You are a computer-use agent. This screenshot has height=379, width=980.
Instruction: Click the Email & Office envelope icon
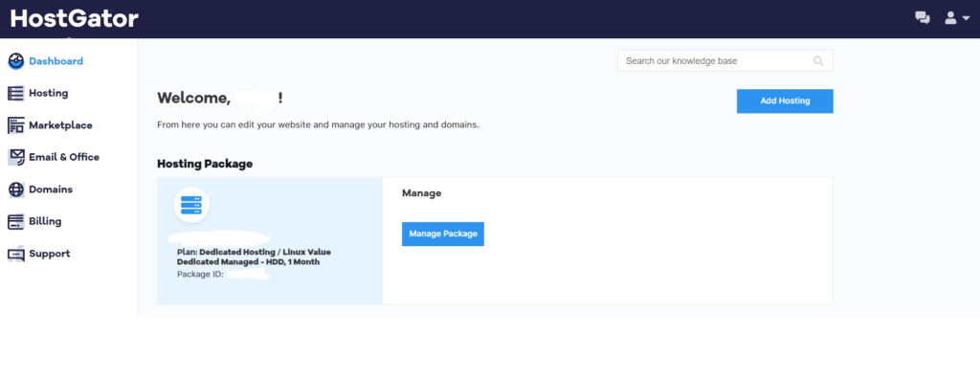(x=15, y=157)
